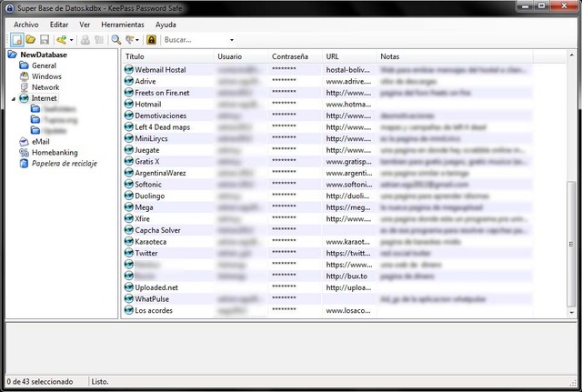This screenshot has width=582, height=392.
Task: Select the Karaoteca entry title
Action: 151,242
